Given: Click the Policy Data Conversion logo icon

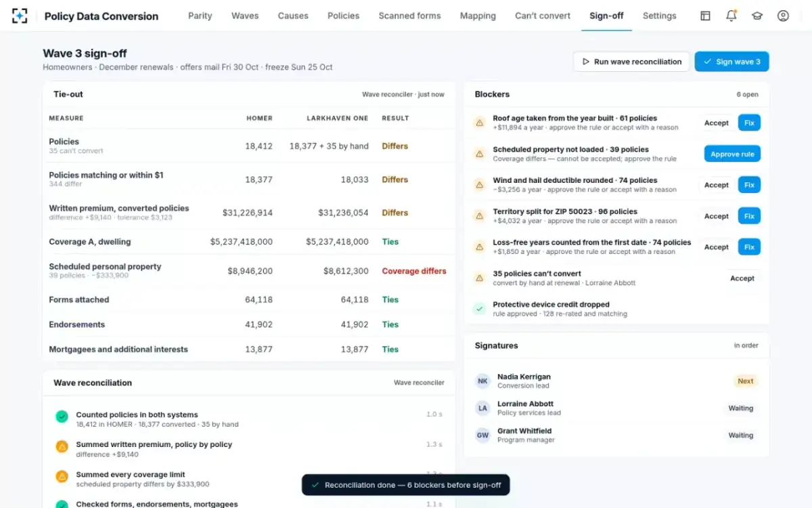Looking at the screenshot, I should click(20, 16).
